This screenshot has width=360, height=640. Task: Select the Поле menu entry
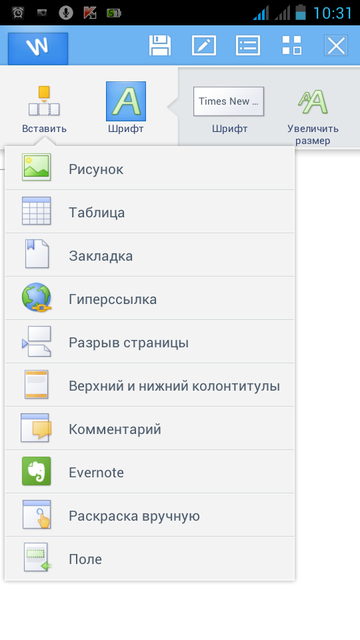tap(150, 558)
